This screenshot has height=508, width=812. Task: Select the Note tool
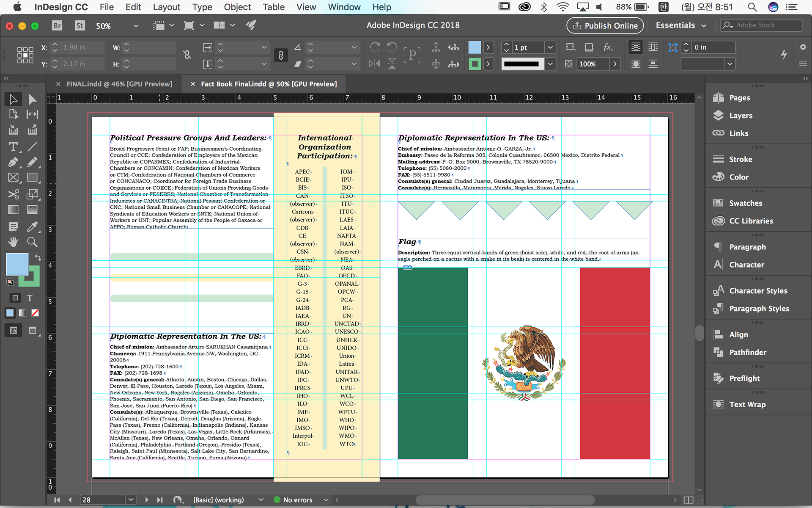pyautogui.click(x=13, y=227)
